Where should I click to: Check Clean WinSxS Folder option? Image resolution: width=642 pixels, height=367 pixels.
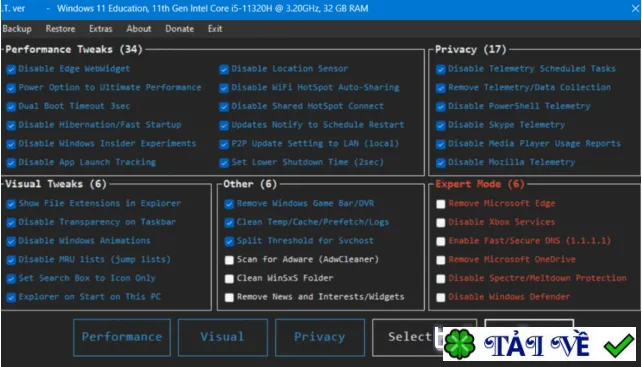[229, 279]
